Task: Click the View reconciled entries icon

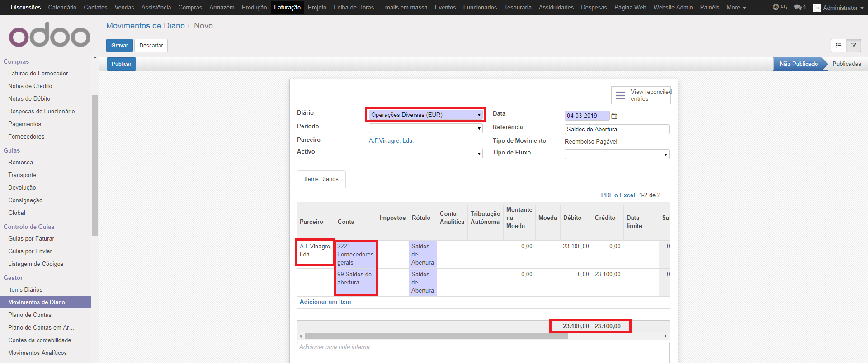Action: click(621, 95)
